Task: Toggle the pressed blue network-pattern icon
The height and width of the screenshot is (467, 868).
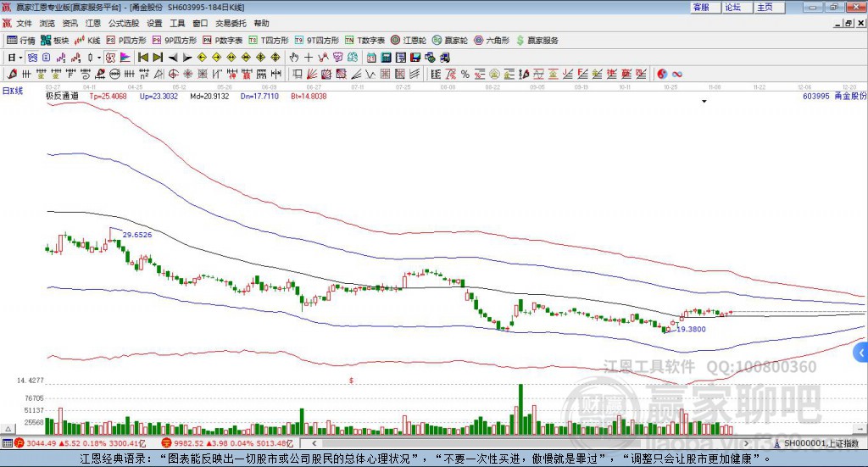Action: tap(32, 58)
